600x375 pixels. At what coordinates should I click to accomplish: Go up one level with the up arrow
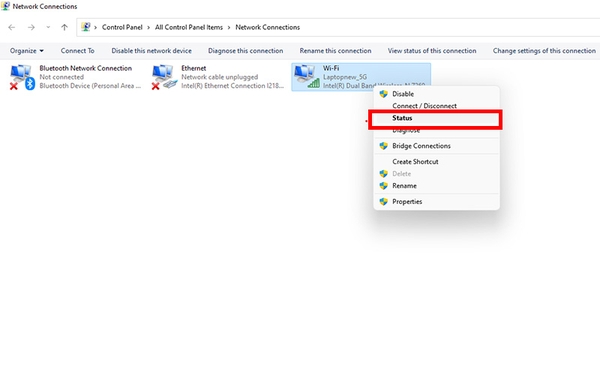pos(64,27)
